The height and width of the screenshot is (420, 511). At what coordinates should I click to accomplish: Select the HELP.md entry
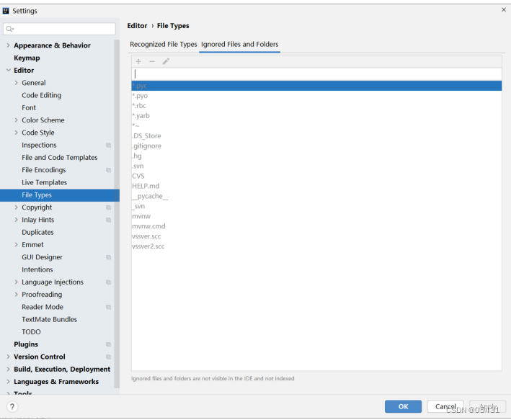click(x=316, y=186)
